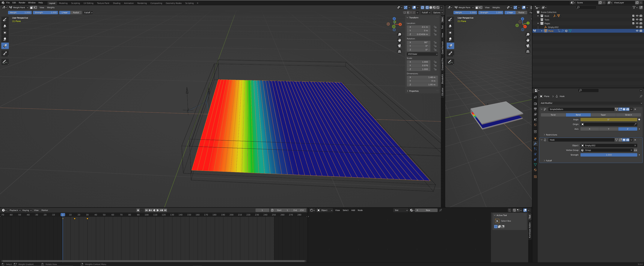The image size is (644, 266).
Task: Select the Annotate tool in left toolbar
Action: click(x=5, y=62)
